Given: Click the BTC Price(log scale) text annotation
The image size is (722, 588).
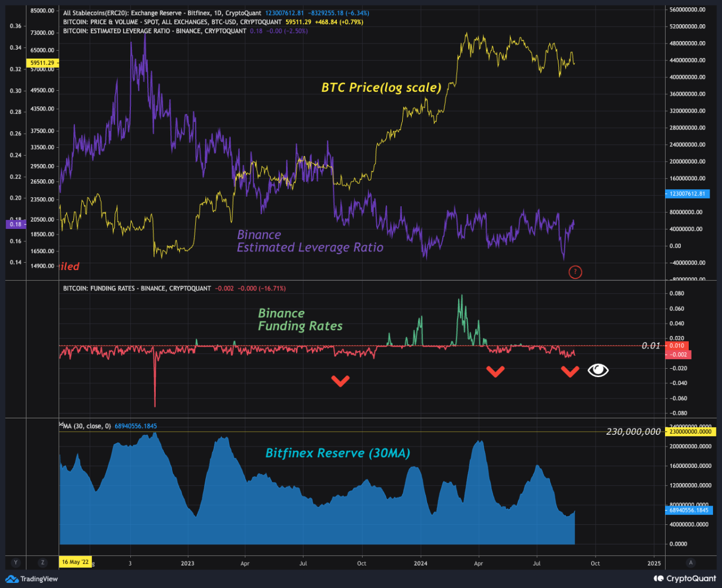Looking at the screenshot, I should click(381, 87).
